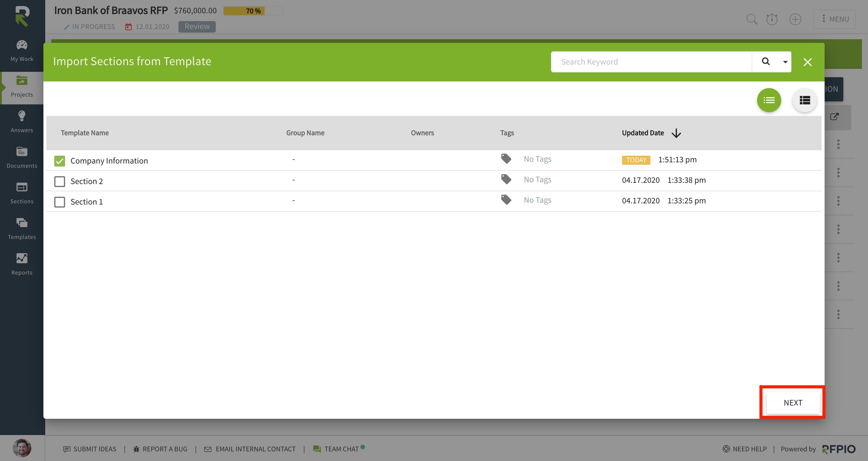
Task: Open the timer clock icon in header
Action: click(772, 19)
